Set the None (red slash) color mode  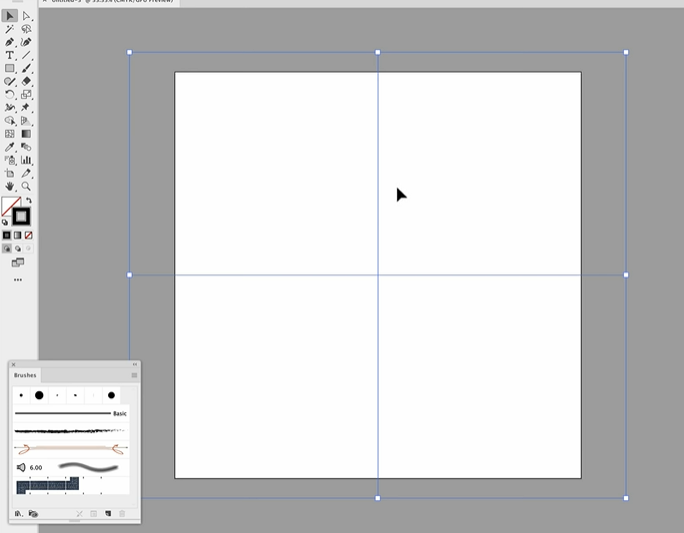point(28,235)
